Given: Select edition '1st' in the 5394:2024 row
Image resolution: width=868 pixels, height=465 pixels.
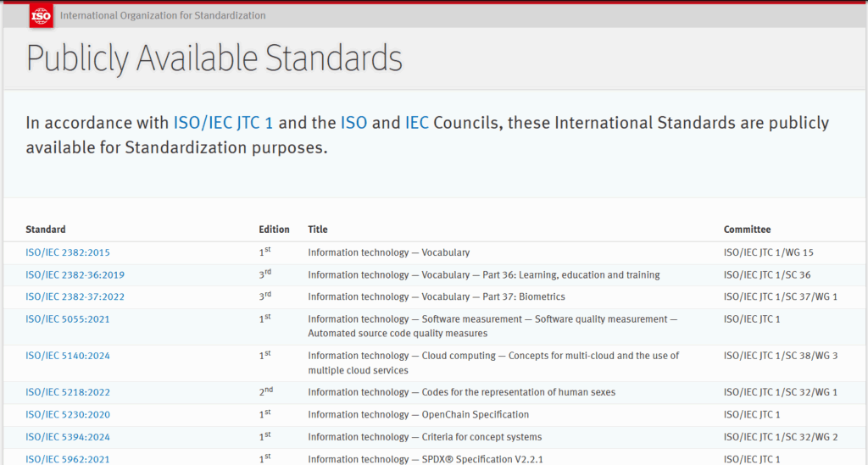Looking at the screenshot, I should (x=264, y=436).
